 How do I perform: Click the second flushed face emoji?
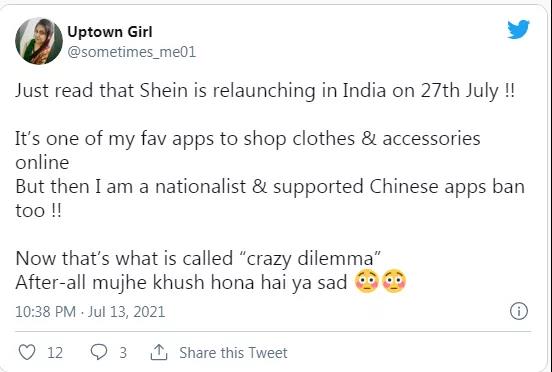394,281
